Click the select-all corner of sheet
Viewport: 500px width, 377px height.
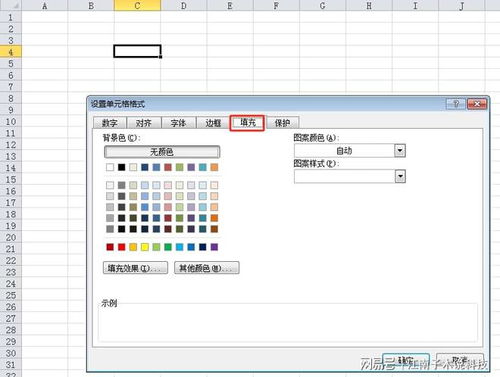[x=11, y=5]
